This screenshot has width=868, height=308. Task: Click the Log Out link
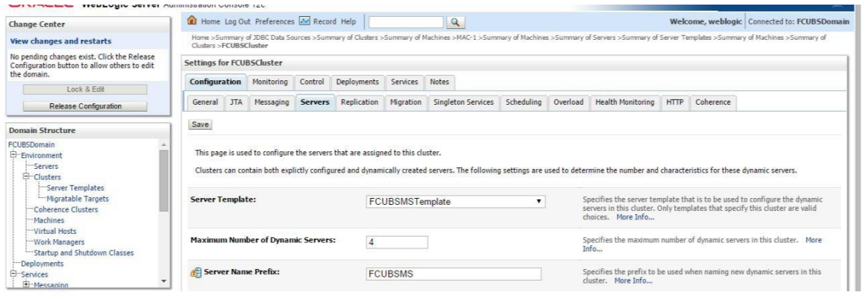pos(237,21)
